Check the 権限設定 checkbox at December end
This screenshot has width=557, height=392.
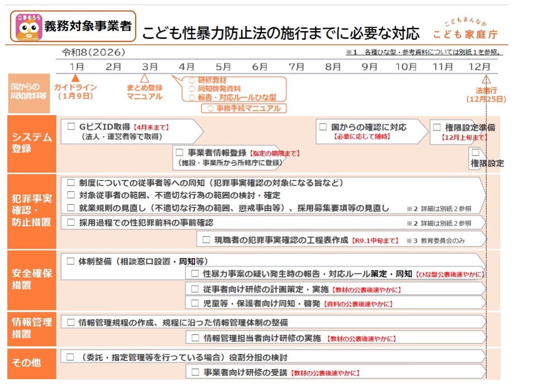(x=475, y=152)
